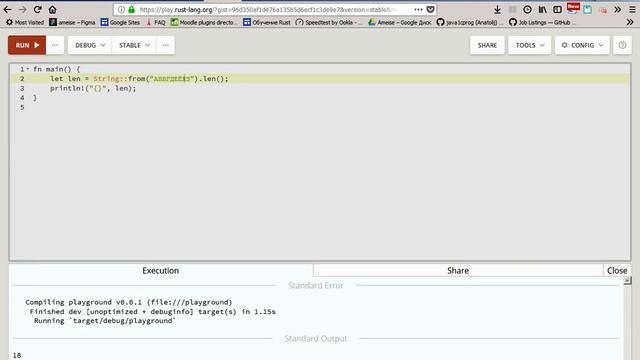Click the output value 18
The width and height of the screenshot is (640, 360).
click(x=17, y=355)
